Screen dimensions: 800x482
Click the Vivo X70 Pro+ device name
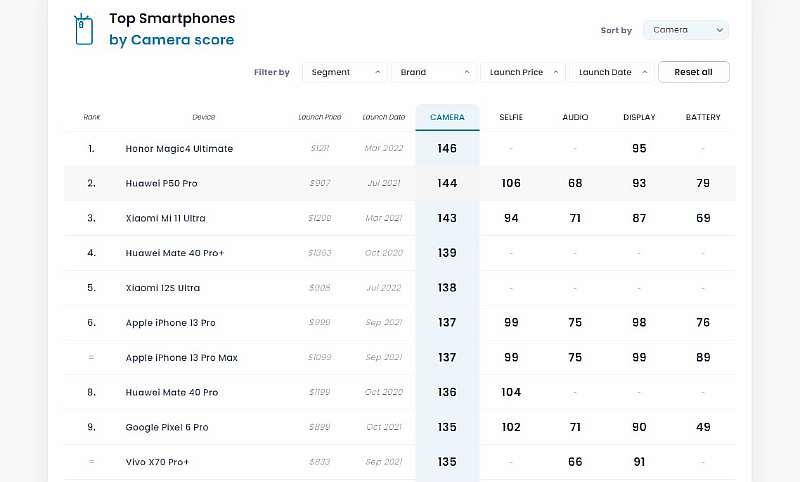(158, 462)
